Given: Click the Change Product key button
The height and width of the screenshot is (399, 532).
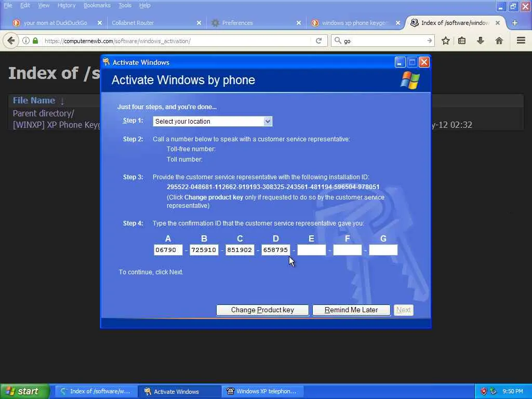Looking at the screenshot, I should 262,310.
